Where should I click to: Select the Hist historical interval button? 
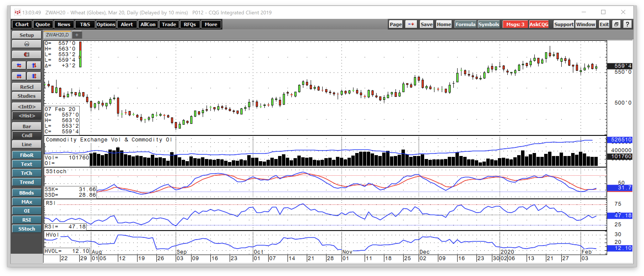click(x=27, y=116)
